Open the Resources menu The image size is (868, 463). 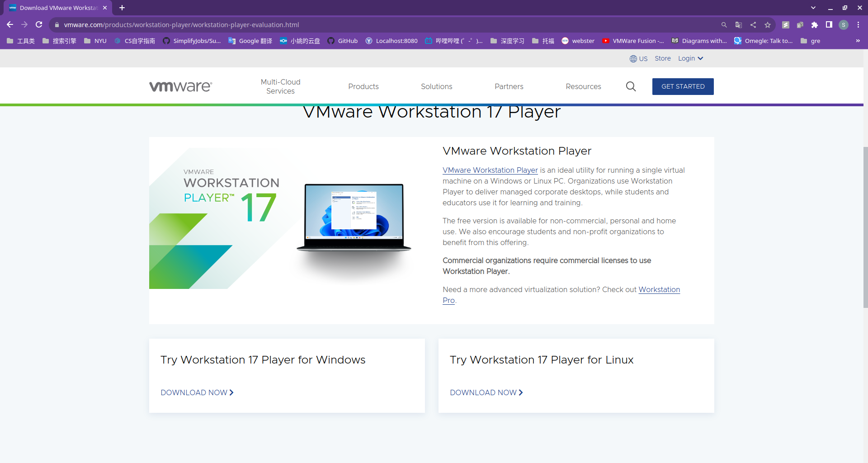(x=583, y=86)
